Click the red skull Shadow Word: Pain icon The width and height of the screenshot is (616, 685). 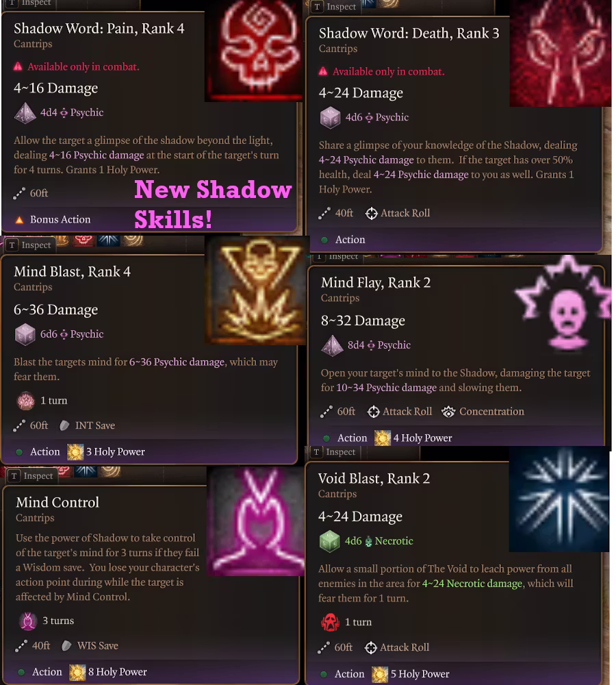254,50
